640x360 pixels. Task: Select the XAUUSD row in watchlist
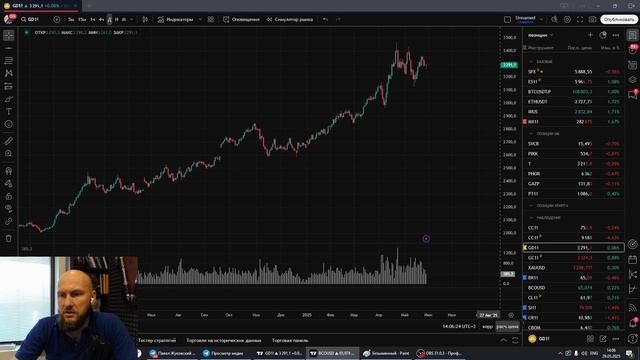pyautogui.click(x=573, y=268)
